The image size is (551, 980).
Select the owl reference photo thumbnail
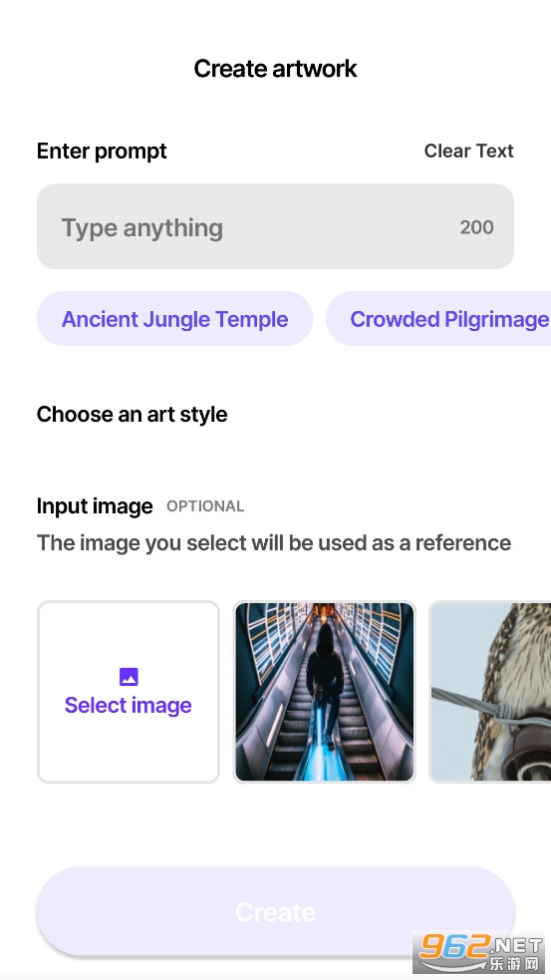click(x=490, y=692)
